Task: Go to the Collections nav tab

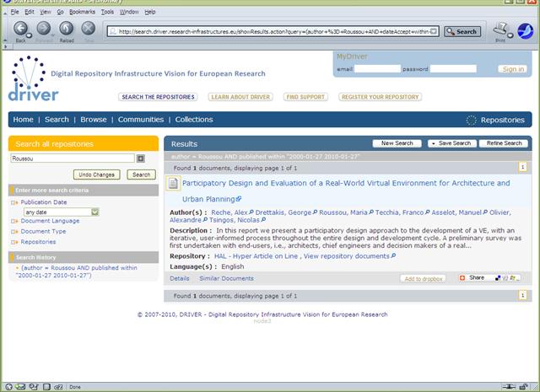Action: [194, 120]
